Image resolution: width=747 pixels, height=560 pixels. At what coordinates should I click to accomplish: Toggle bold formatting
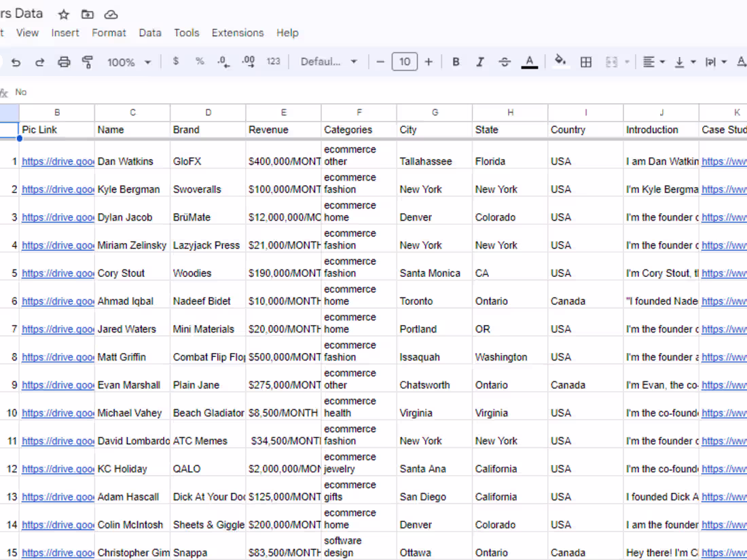click(456, 62)
